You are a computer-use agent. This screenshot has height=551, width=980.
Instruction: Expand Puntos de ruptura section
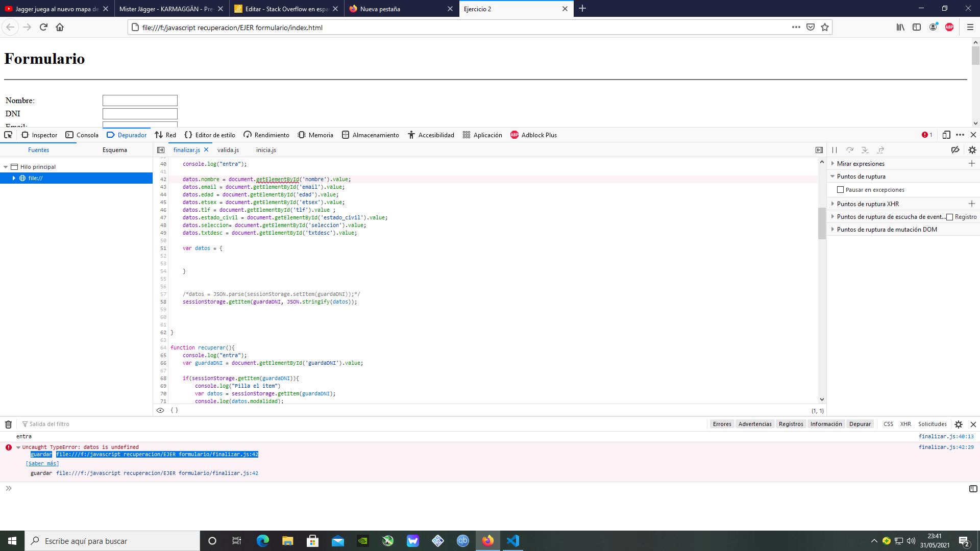pos(832,176)
